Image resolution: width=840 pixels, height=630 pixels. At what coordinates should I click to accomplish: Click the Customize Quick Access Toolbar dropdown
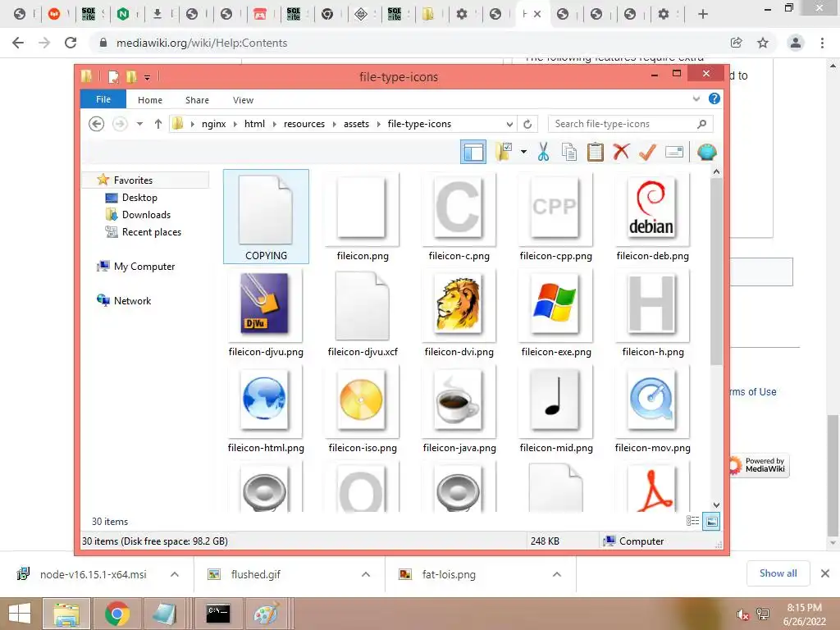147,78
